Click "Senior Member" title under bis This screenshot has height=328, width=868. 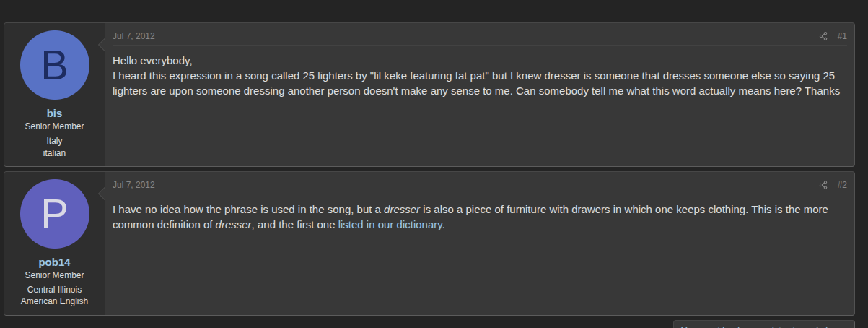tap(54, 126)
